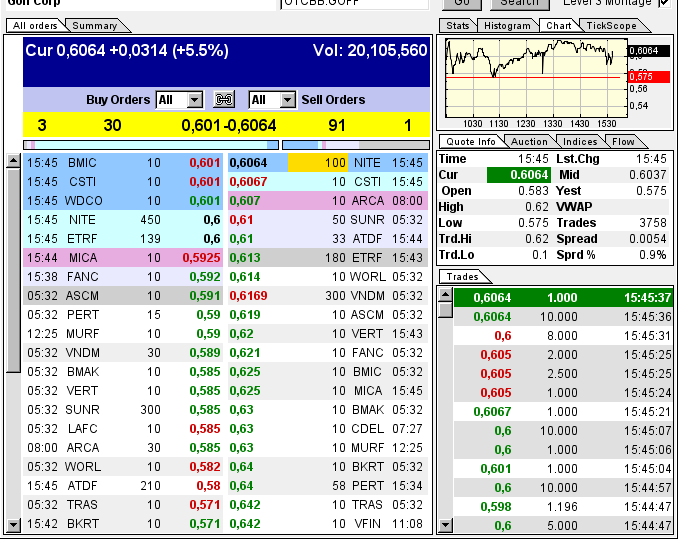696x539 pixels.
Task: Click the Vol: 20,105,560 header text
Action: pyautogui.click(x=370, y=51)
